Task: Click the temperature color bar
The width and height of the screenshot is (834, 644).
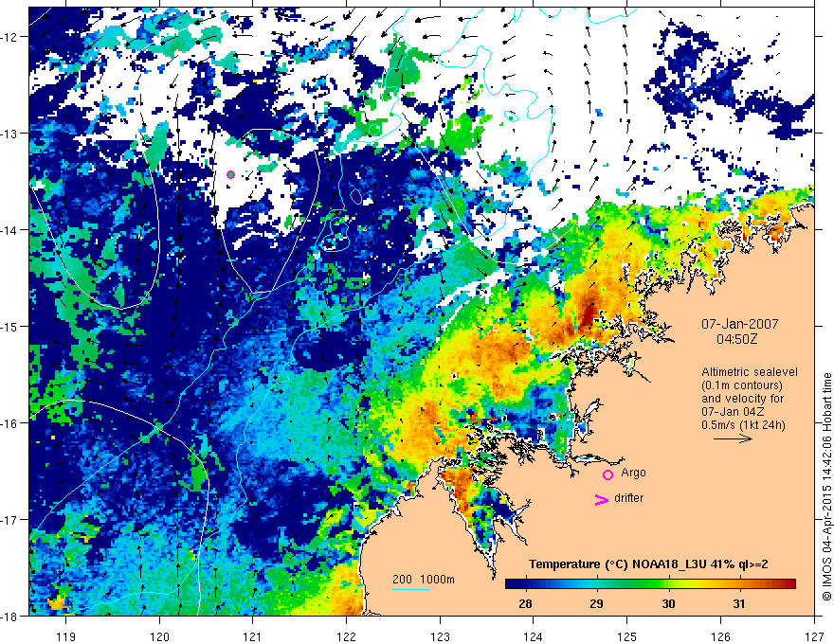Action: tap(650, 584)
